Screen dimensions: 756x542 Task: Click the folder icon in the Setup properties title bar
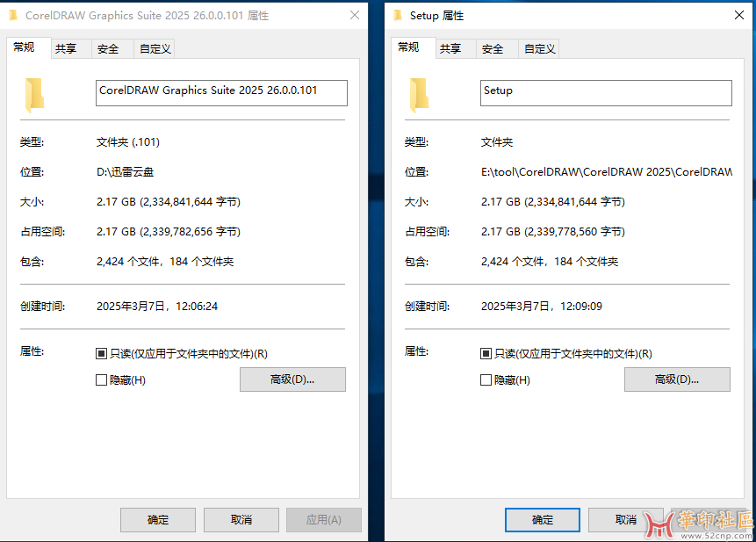tap(398, 16)
